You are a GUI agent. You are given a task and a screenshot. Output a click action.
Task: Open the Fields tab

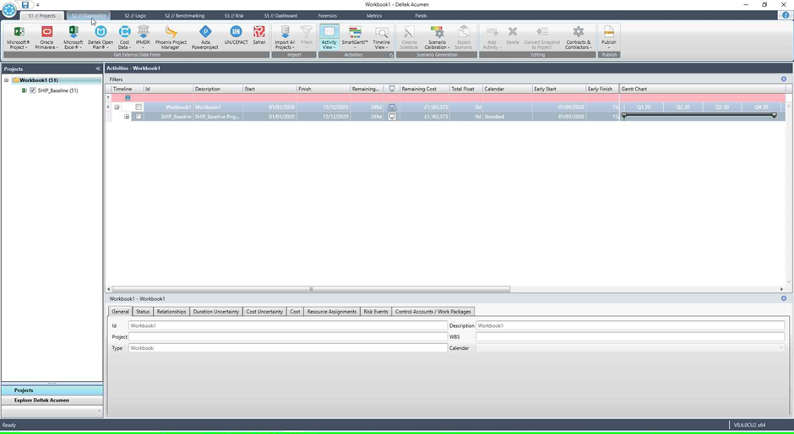pyautogui.click(x=421, y=16)
